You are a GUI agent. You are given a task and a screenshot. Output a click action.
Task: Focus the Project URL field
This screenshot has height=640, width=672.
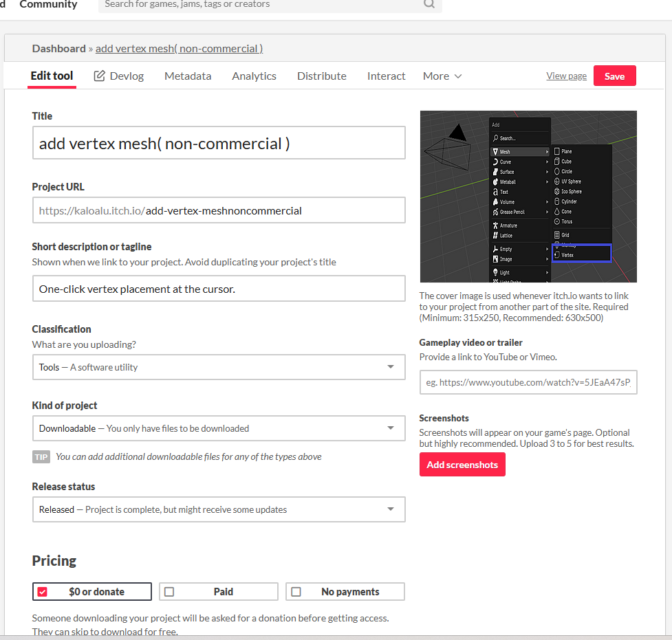[219, 210]
